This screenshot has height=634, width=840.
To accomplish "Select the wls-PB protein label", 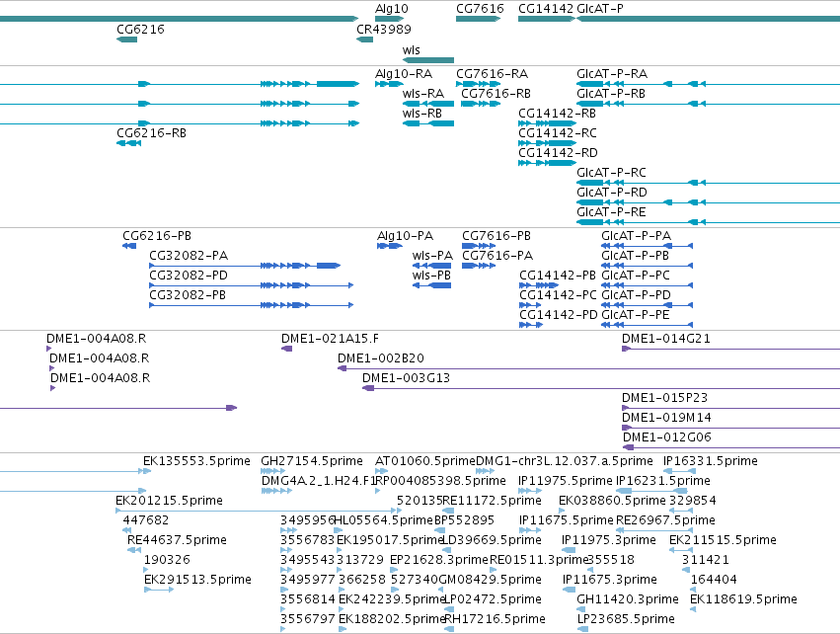I will 431,276.
